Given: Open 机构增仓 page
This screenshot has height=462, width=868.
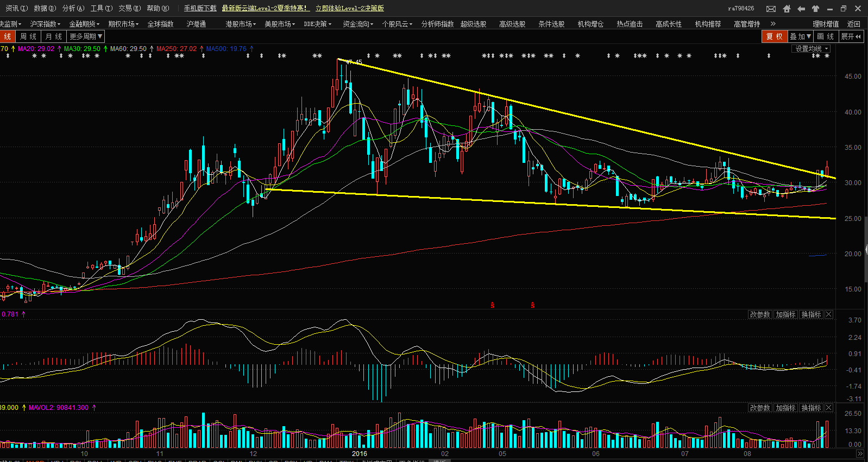Looking at the screenshot, I should tap(590, 24).
